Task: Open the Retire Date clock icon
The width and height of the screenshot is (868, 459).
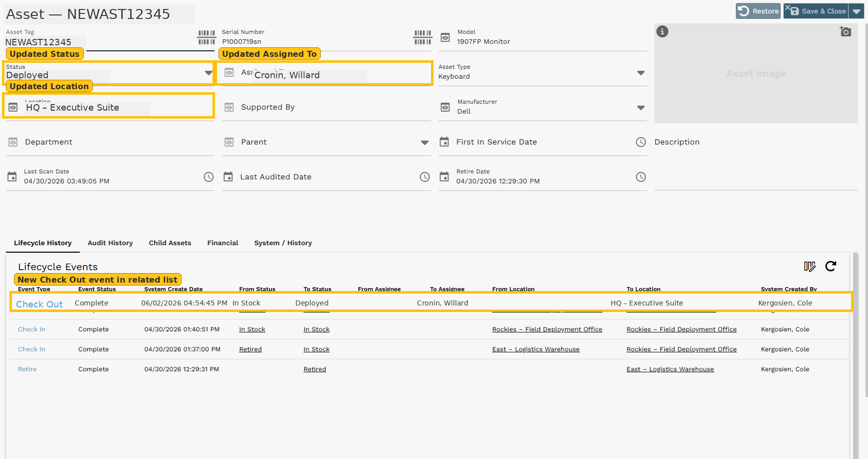Action: (x=641, y=177)
